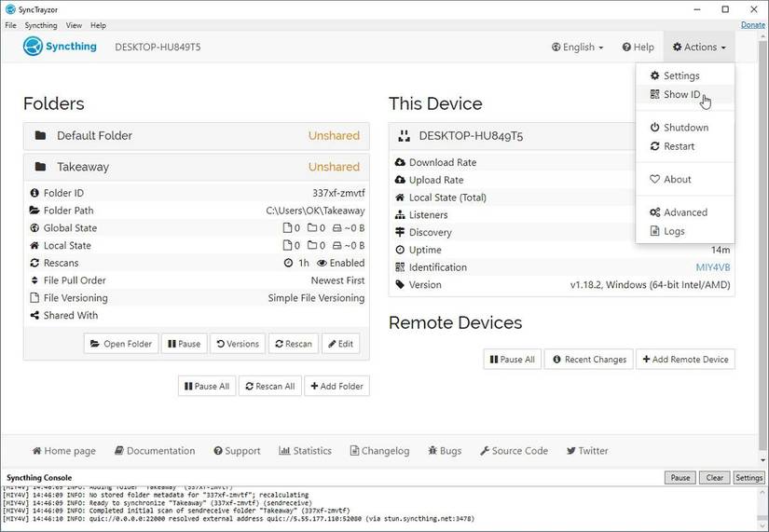Click the Default Folder icon
Image resolution: width=769 pixels, height=532 pixels.
click(41, 135)
